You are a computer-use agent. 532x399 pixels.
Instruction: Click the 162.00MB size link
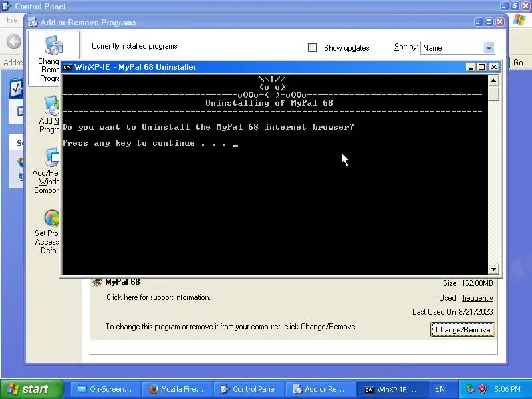coord(477,283)
